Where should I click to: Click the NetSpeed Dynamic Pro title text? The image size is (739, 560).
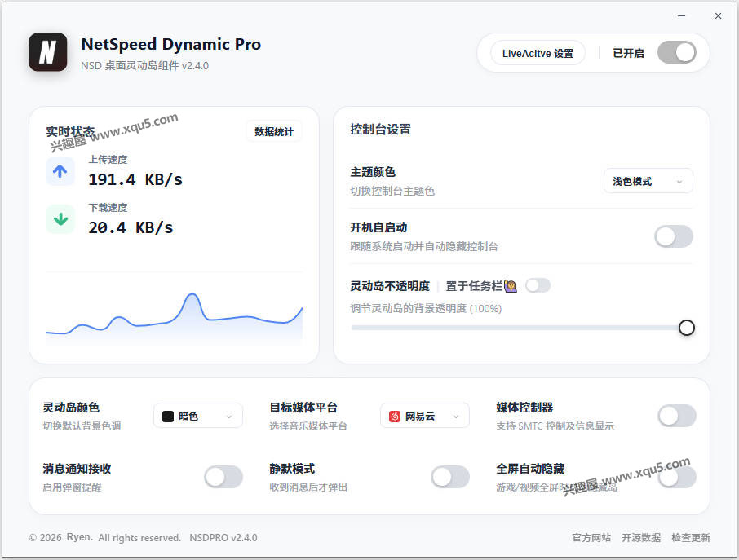click(x=171, y=44)
